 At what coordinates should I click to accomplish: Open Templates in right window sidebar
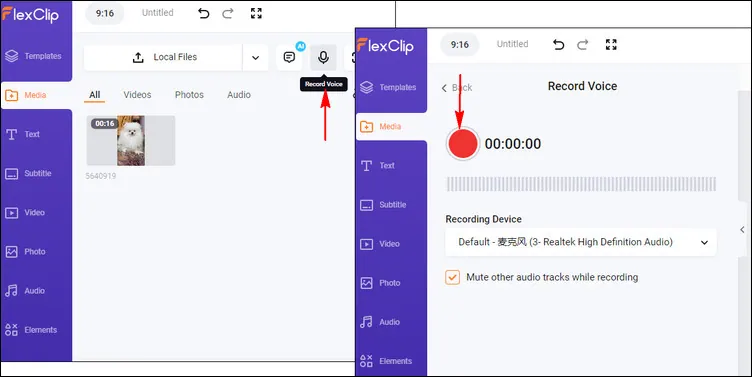pos(391,87)
